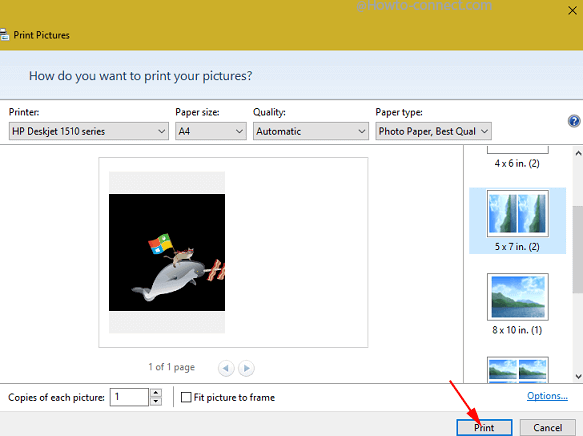The height and width of the screenshot is (436, 583).
Task: Open the Printer dropdown HP Deskjet 1510
Action: click(x=88, y=131)
